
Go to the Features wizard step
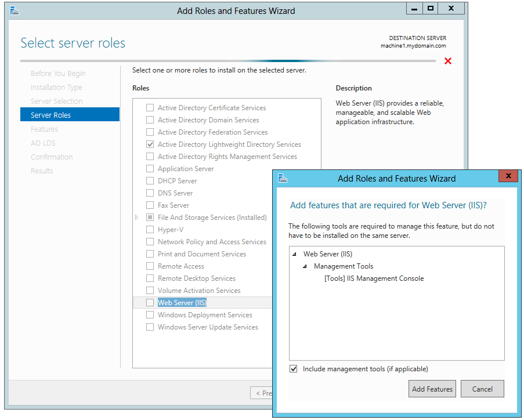coord(44,129)
